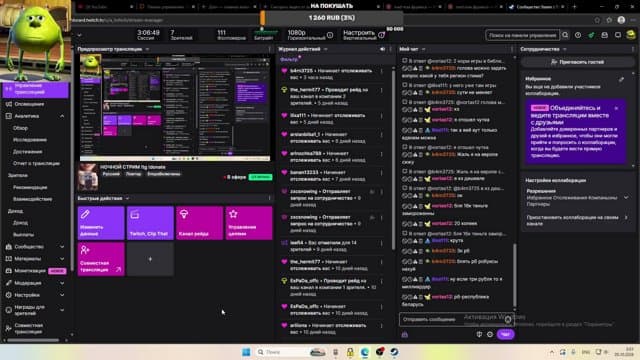Viewport: 640px width, 360px height.
Task: Open Windows Start menu on taskbar
Action: [246, 352]
